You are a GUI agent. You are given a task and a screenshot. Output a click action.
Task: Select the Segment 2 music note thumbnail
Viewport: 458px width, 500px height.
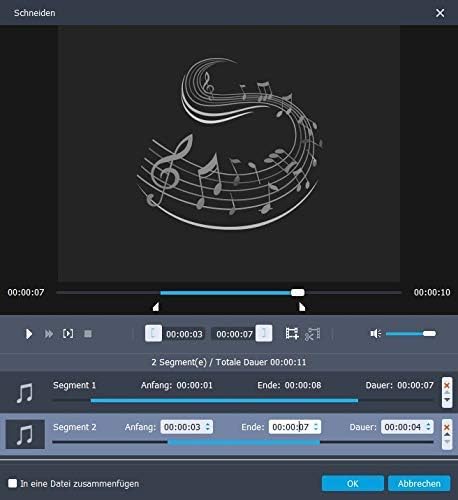click(x=25, y=434)
